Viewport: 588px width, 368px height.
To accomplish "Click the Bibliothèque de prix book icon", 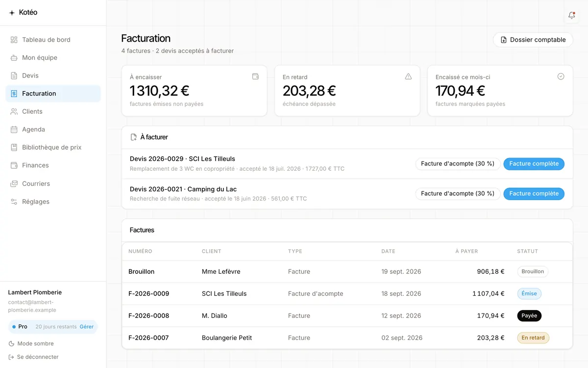I will coord(14,147).
